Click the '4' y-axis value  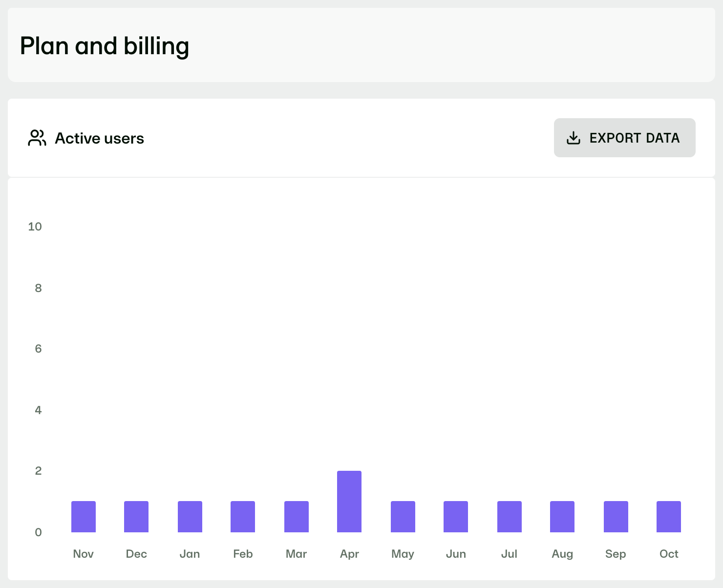coord(38,410)
